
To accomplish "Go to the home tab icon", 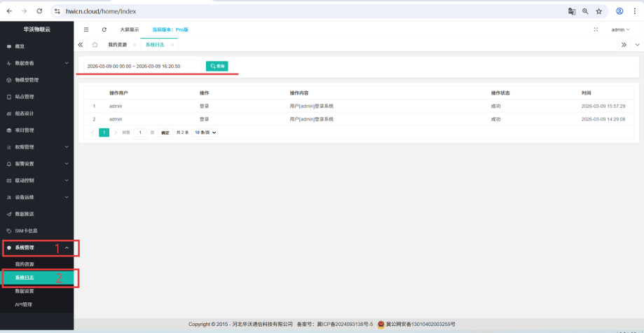I will click(95, 45).
